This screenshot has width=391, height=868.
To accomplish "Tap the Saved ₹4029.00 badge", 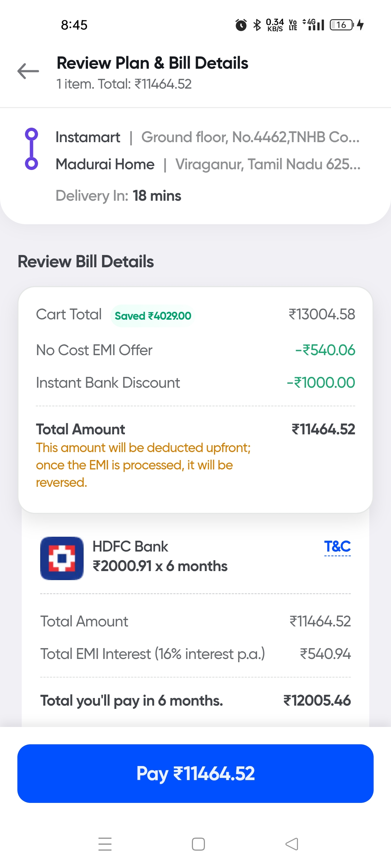I will coord(153,316).
